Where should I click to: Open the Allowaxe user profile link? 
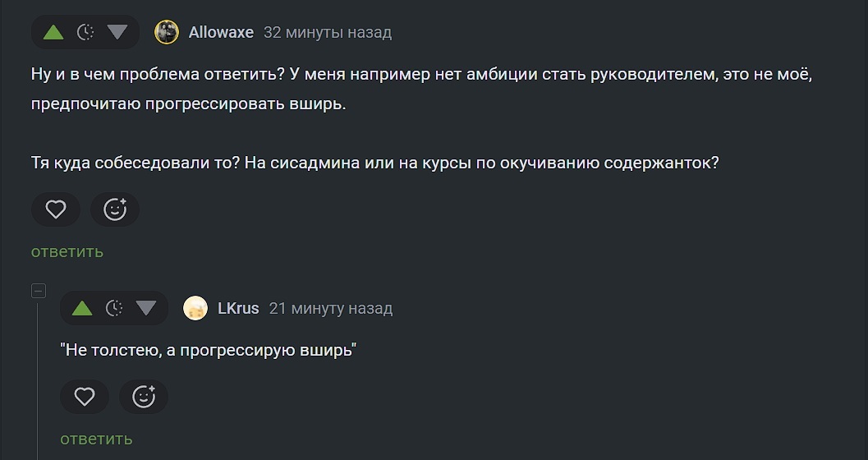tap(221, 33)
